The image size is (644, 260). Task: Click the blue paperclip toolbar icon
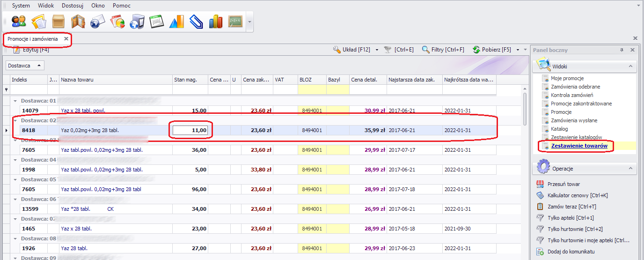tap(196, 22)
